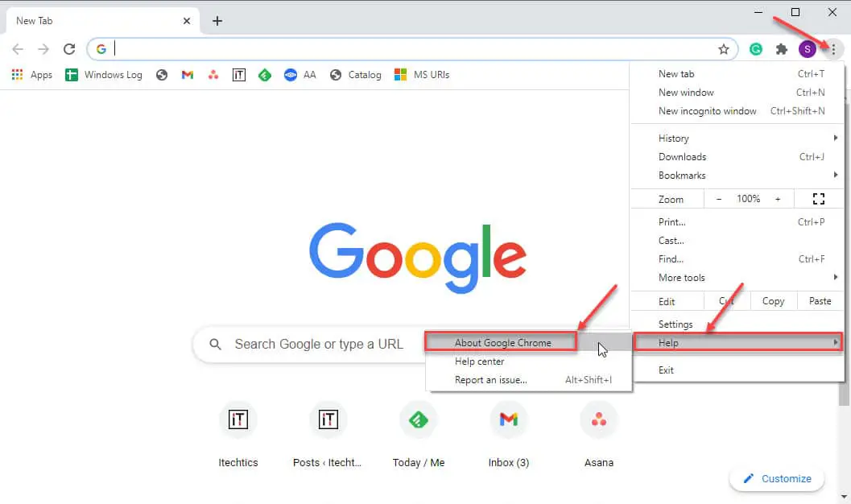Open the Extensions puzzle icon
The width and height of the screenshot is (851, 504).
(782, 49)
